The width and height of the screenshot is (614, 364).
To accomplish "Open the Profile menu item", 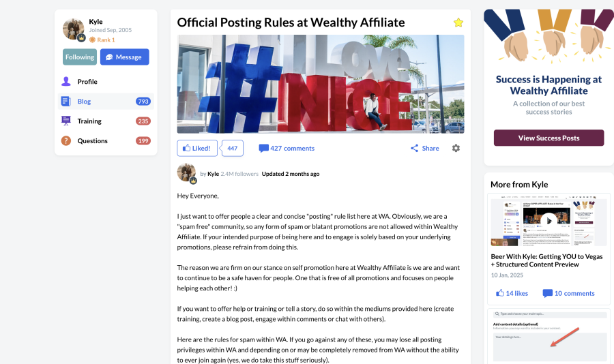I will pyautogui.click(x=87, y=82).
